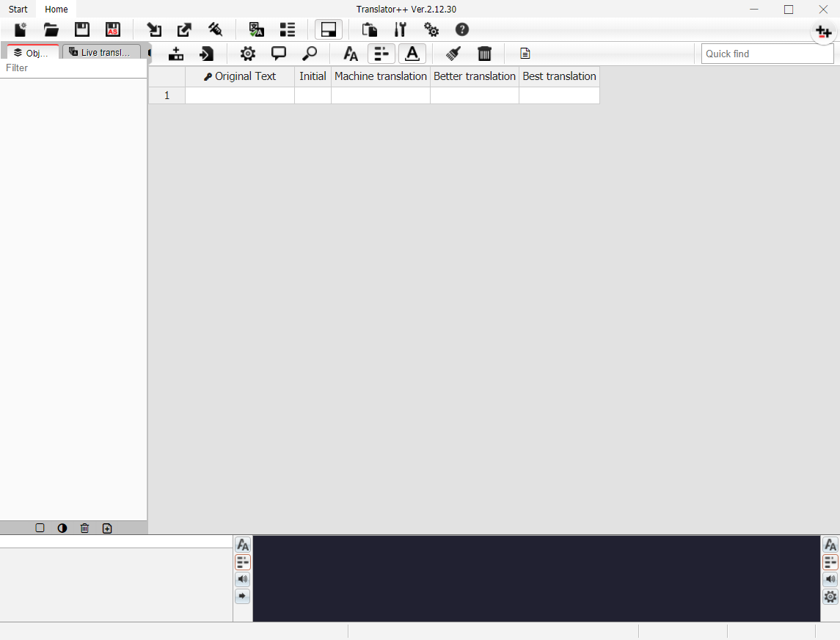Click the arrow-into-document import icon in grid toolbar
Screen dimensions: 840x640
coord(206,54)
